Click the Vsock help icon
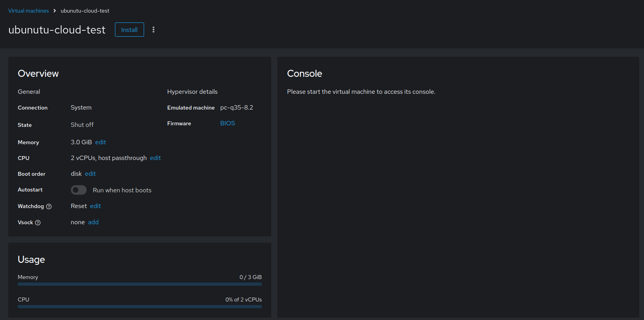Screen dimensions: 644x320 [38, 223]
